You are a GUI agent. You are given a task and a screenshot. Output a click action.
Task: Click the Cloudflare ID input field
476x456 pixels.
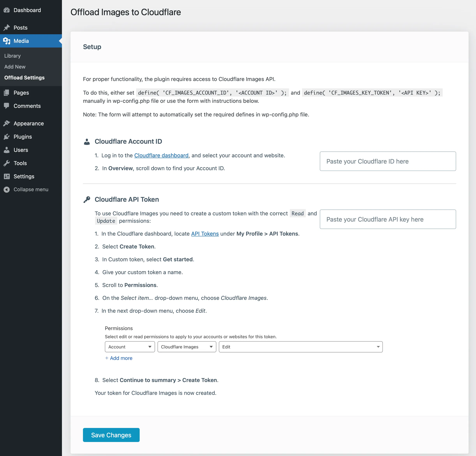click(x=388, y=161)
